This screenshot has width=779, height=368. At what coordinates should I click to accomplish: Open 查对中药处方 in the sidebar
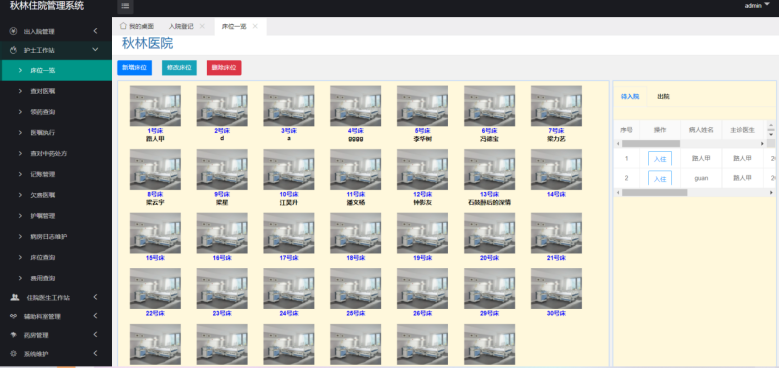click(x=56, y=153)
